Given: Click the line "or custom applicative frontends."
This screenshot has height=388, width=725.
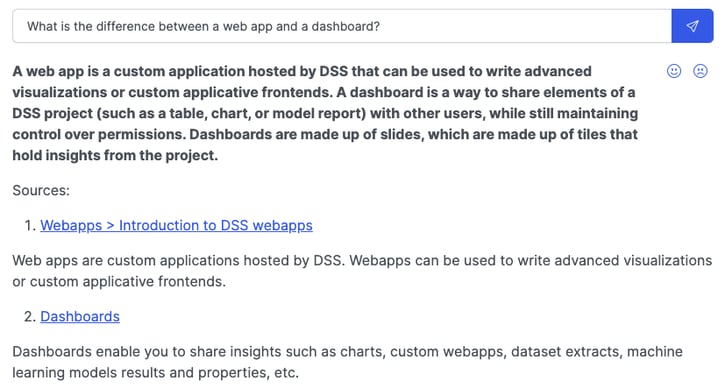Looking at the screenshot, I should coord(119,281).
